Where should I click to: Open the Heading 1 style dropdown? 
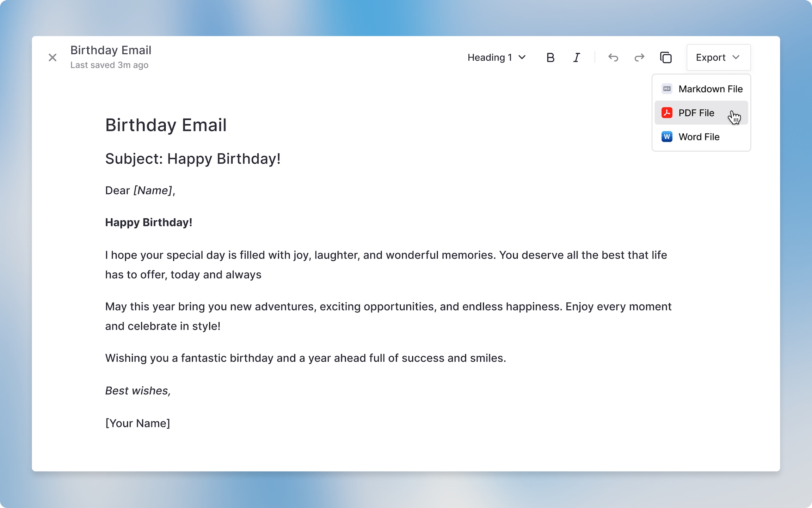pyautogui.click(x=496, y=58)
